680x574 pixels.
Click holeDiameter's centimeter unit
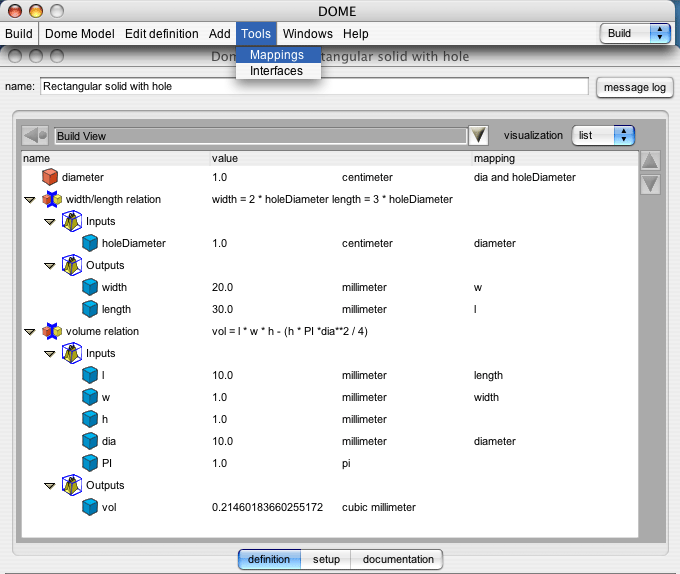click(x=367, y=243)
